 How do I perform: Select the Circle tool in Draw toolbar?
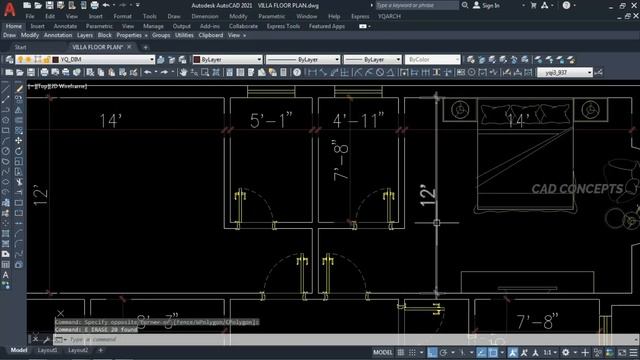click(x=5, y=151)
